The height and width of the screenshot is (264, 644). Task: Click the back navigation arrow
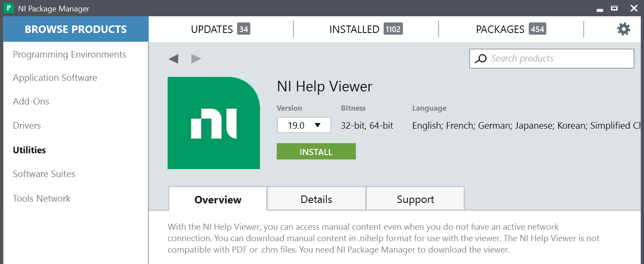coord(173,58)
